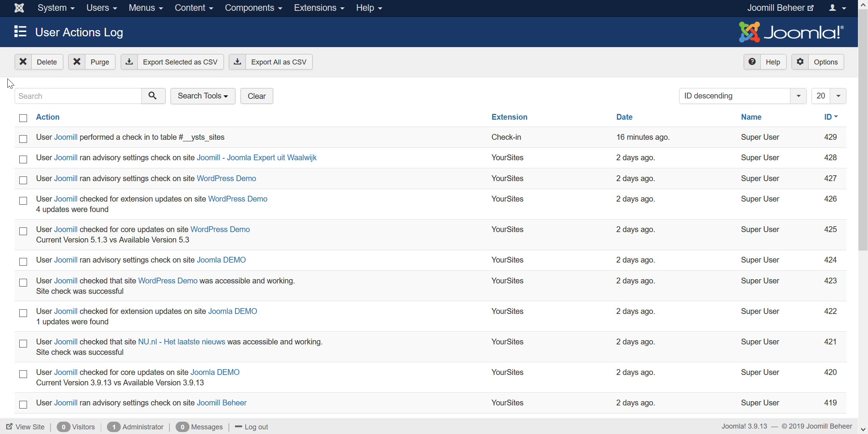Click the Joomla logo icon in the top-left corner
The height and width of the screenshot is (434, 868).
[x=19, y=8]
